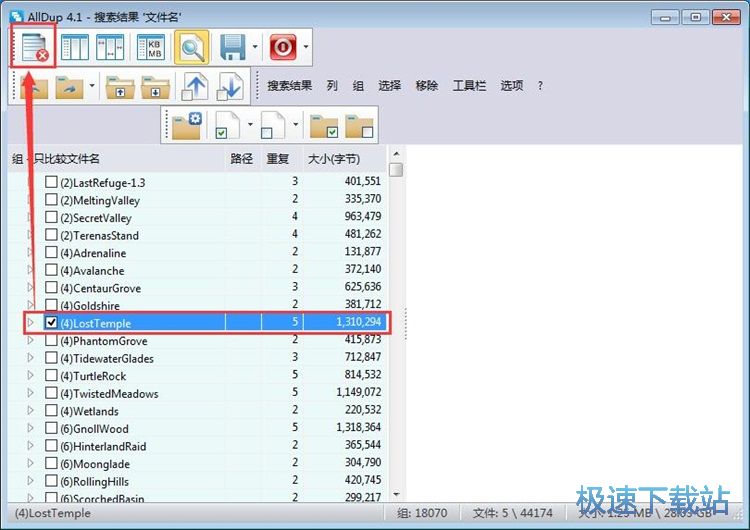Viewport: 750px width, 530px height.
Task: Select the (4)CentaurGrove row name
Action: (100, 288)
